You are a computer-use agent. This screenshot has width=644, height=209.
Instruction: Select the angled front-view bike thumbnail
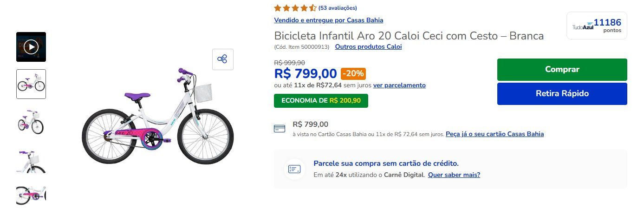(x=31, y=121)
